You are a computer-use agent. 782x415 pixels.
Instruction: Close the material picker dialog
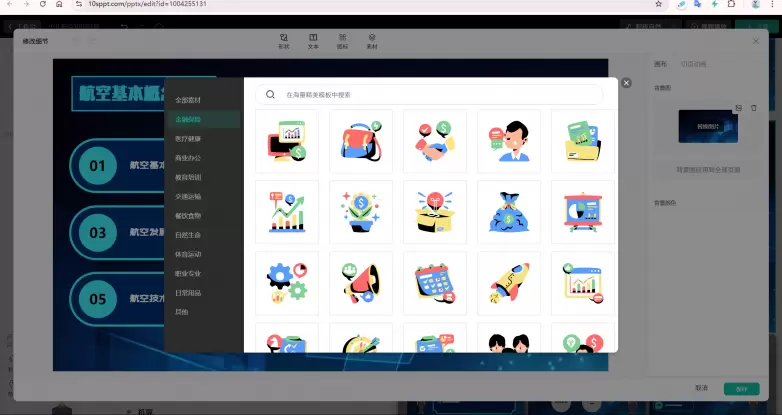pyautogui.click(x=627, y=83)
